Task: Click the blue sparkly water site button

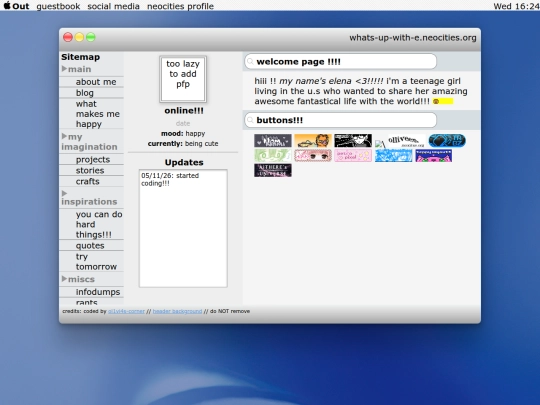Action: click(x=394, y=156)
